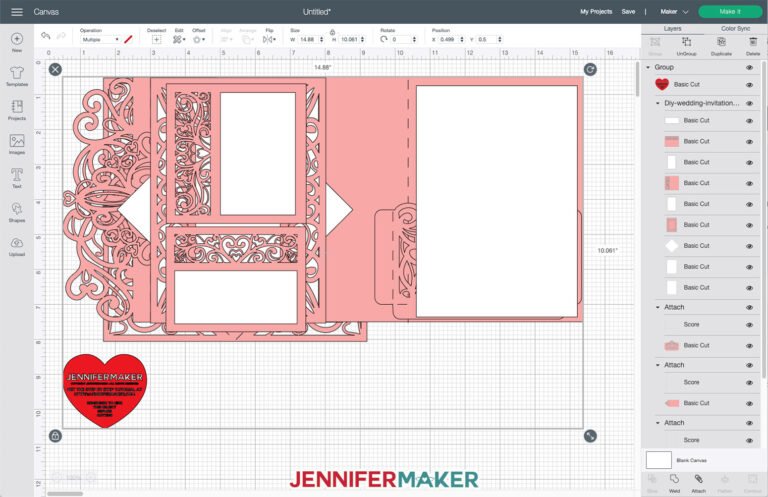768x497 pixels.
Task: Switch to the Layers tab
Action: click(672, 28)
